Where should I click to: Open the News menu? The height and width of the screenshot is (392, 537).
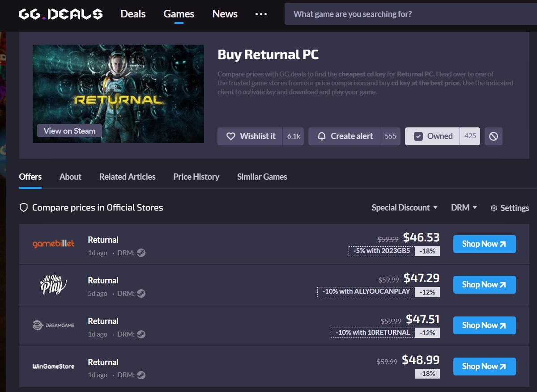(225, 14)
